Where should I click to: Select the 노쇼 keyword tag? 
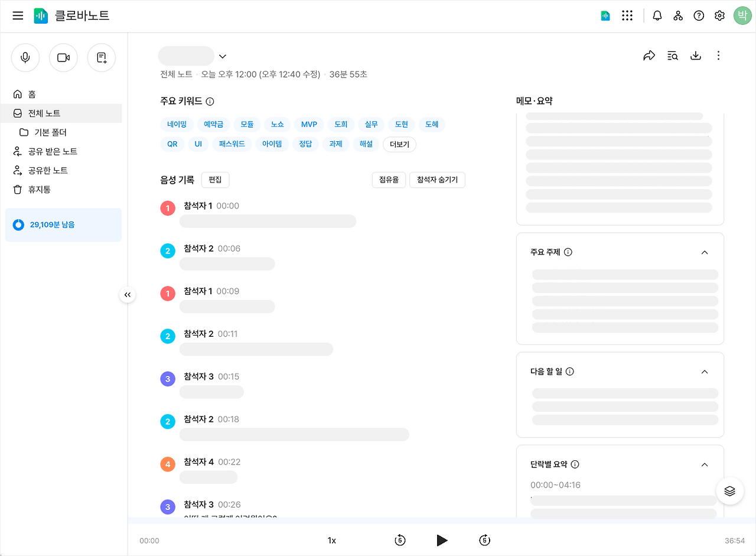(277, 125)
